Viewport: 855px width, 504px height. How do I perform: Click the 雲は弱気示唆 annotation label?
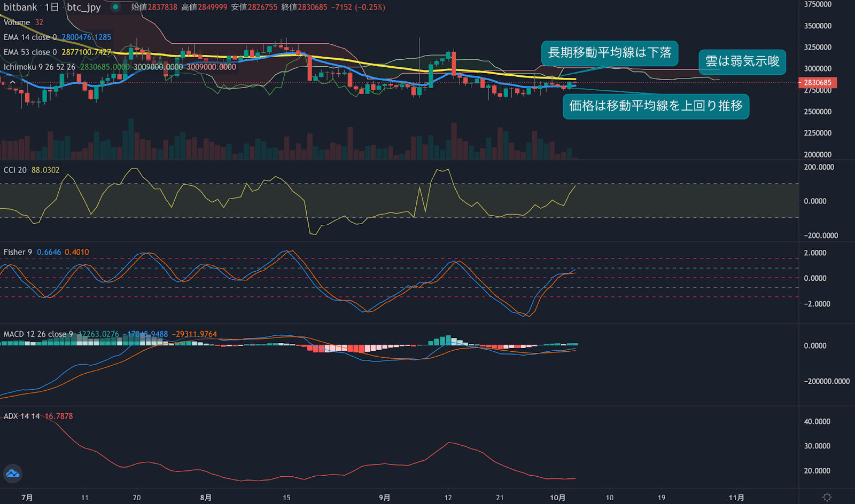[x=743, y=62]
